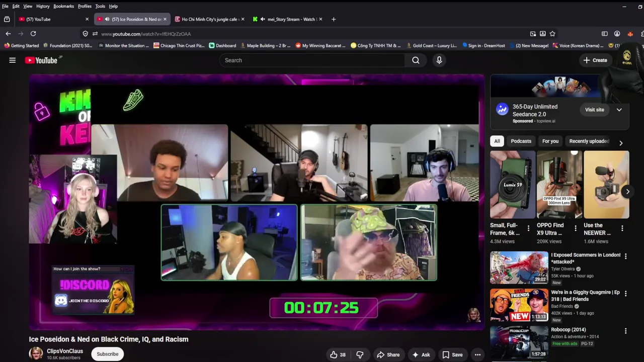Show next Shorts with right arrow
Viewport: 644px width, 362px height.
pyautogui.click(x=627, y=192)
